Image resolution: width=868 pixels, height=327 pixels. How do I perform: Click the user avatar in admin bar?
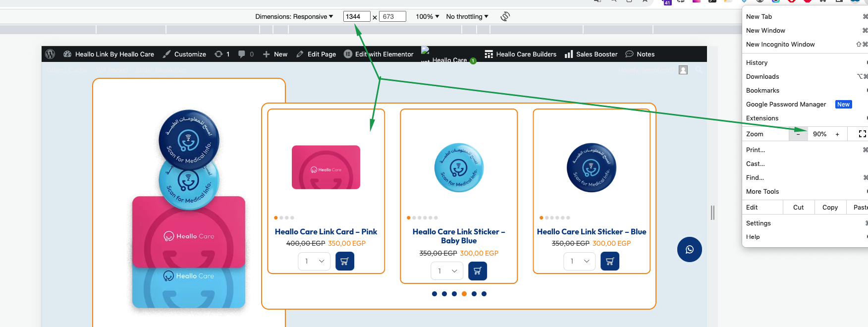click(x=683, y=70)
